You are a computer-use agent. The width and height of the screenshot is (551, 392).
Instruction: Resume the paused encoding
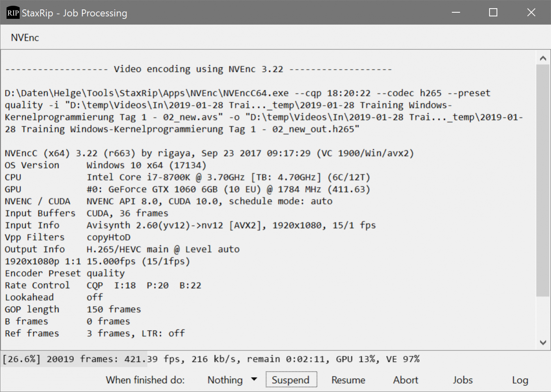point(348,380)
